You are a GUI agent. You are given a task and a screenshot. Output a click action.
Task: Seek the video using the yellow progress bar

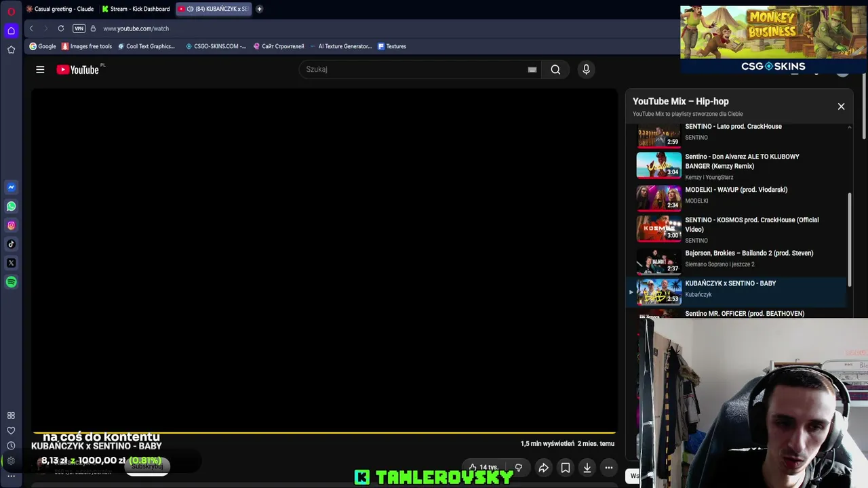coord(324,432)
